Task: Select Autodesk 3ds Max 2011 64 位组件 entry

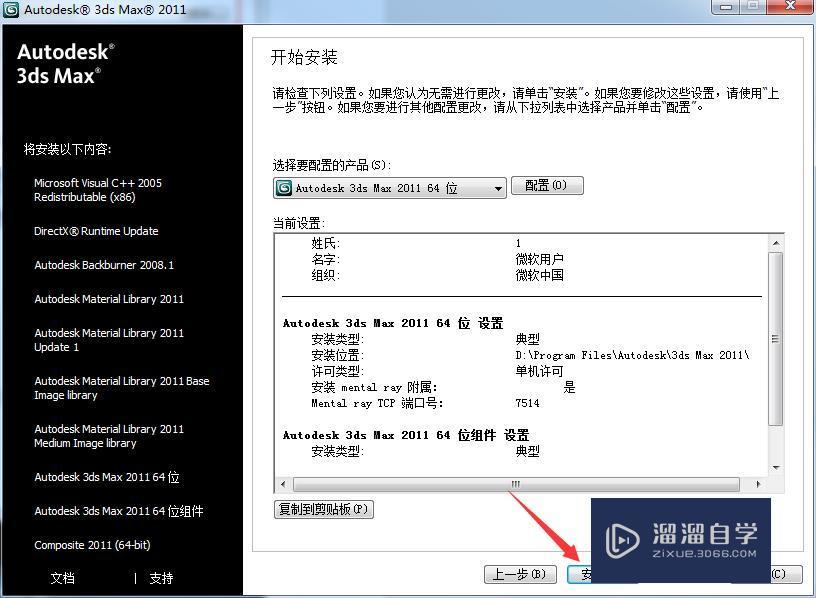Action: click(x=118, y=511)
